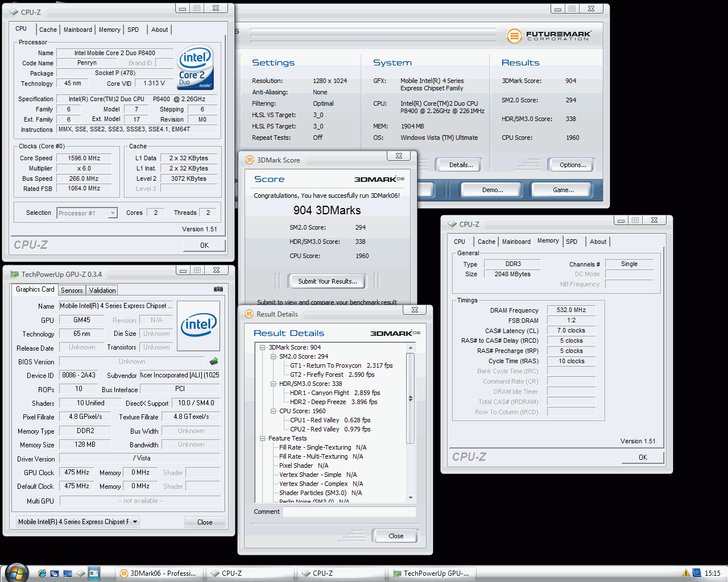This screenshot has height=582, width=728.
Task: Open the CPU tab in CPU-Z Memory window
Action: pos(460,242)
